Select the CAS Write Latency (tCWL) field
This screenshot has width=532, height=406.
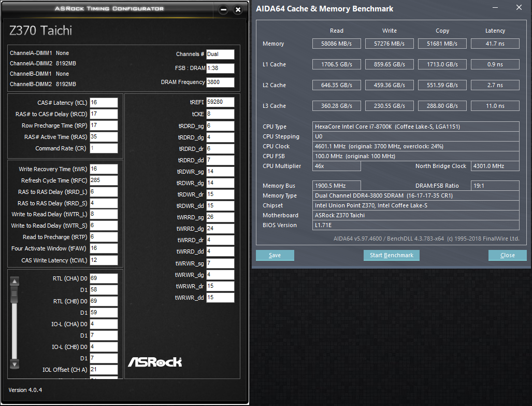[x=104, y=260]
